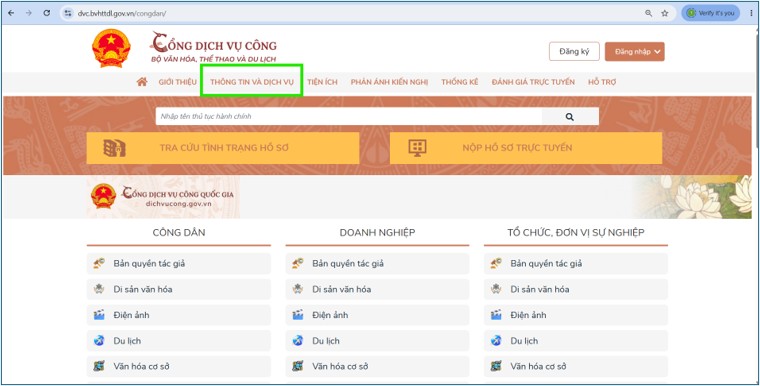Open Điện ảnh under Tổ chức
This screenshot has width=760, height=386.
point(576,315)
